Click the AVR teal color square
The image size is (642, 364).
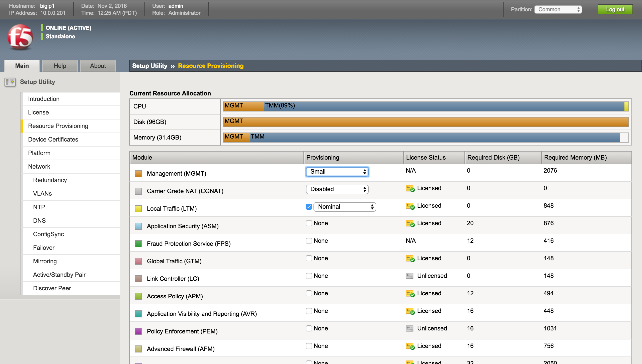point(138,314)
